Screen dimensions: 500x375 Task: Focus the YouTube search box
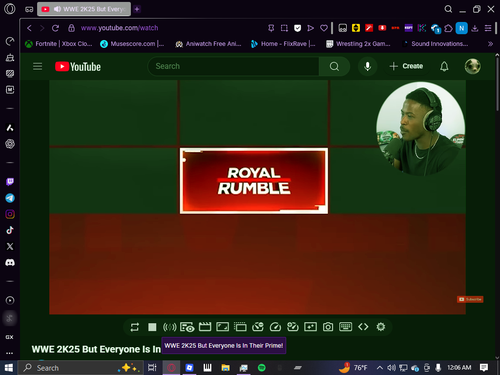click(233, 66)
